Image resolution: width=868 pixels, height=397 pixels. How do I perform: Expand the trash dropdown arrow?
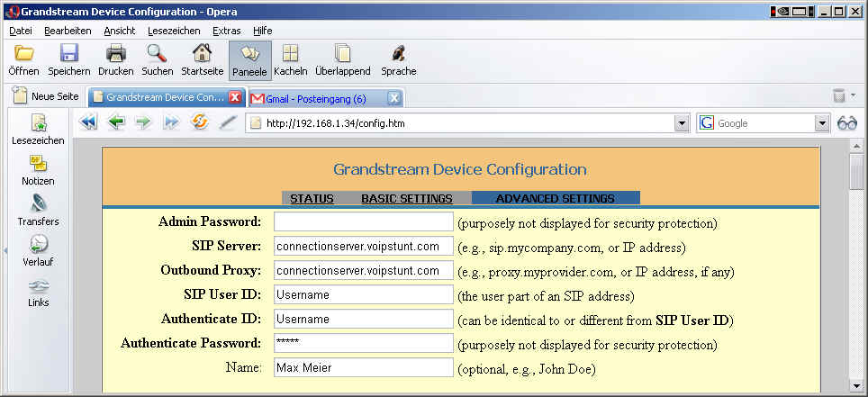(853, 95)
